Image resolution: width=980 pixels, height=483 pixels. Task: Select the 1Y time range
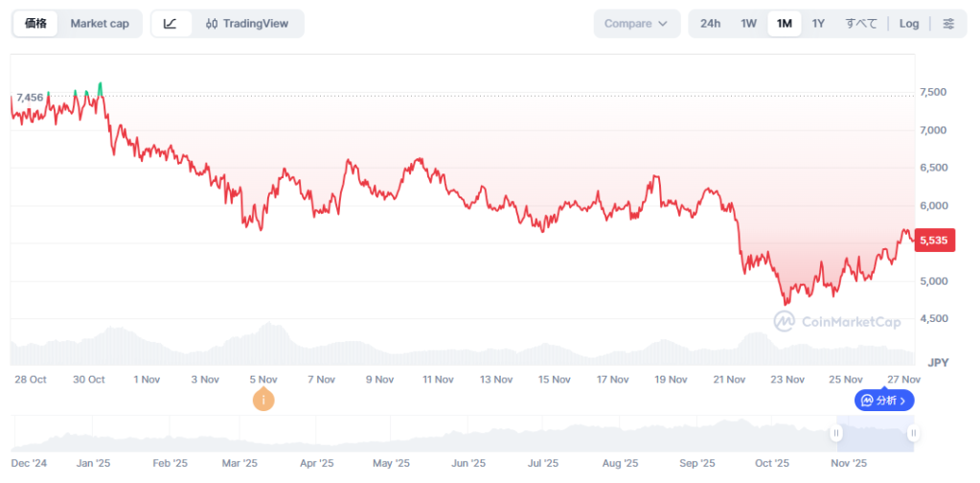[x=818, y=24]
